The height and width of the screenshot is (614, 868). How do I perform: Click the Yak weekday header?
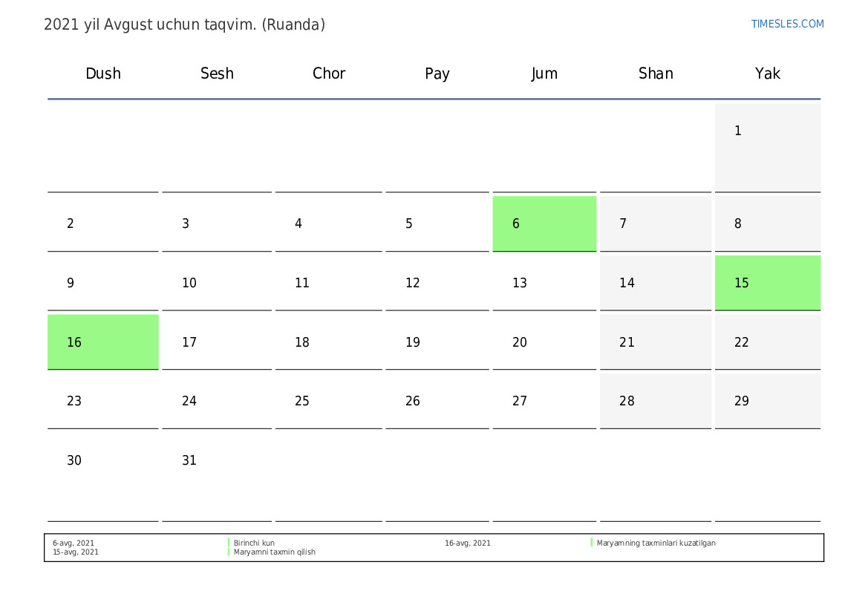point(768,74)
